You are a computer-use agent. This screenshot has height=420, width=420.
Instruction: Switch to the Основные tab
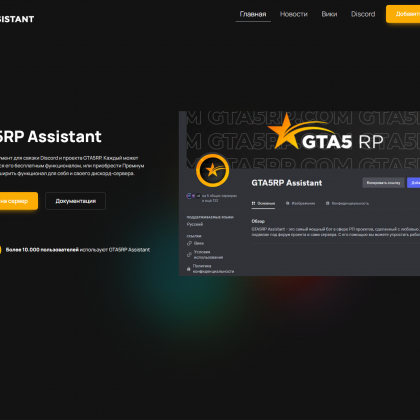click(263, 203)
